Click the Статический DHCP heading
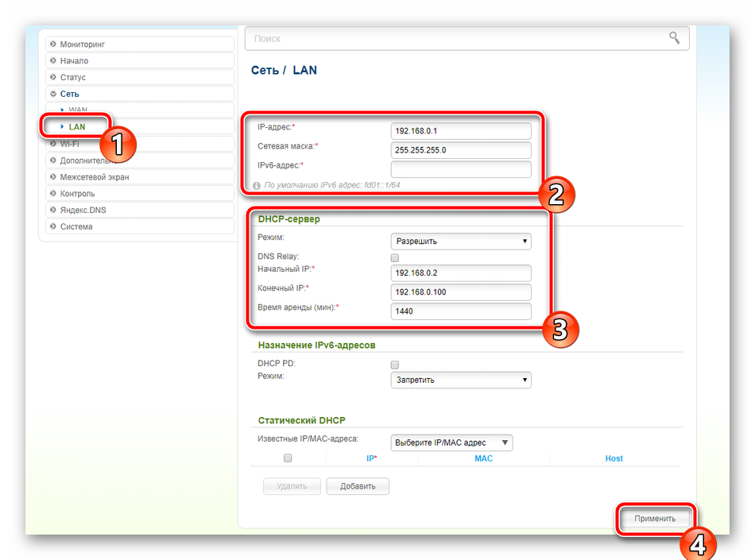 point(301,420)
